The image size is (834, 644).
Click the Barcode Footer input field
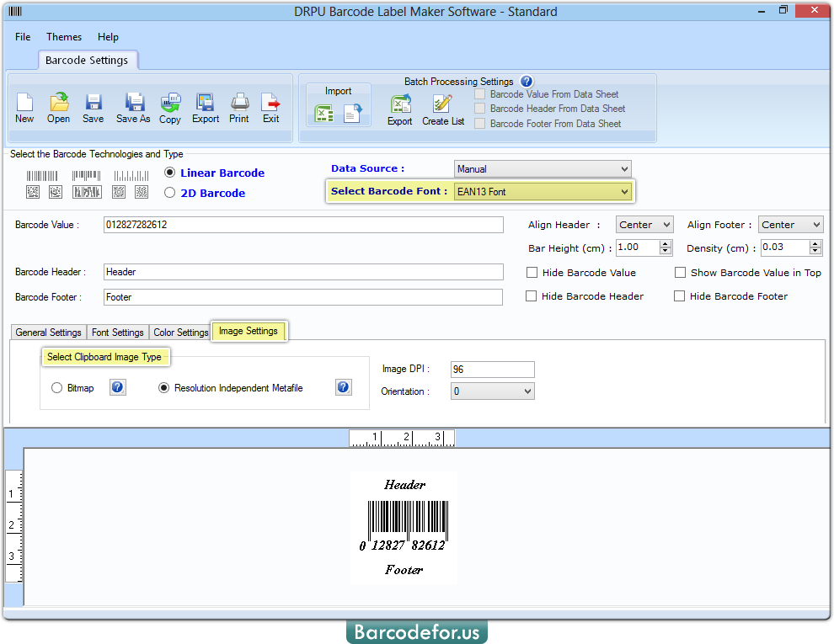pyautogui.click(x=303, y=297)
